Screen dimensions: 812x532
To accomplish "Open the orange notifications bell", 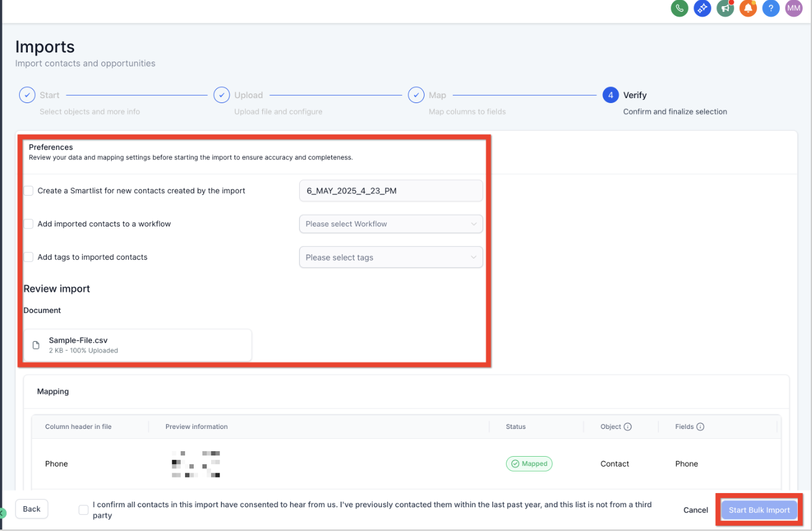I will point(748,8).
